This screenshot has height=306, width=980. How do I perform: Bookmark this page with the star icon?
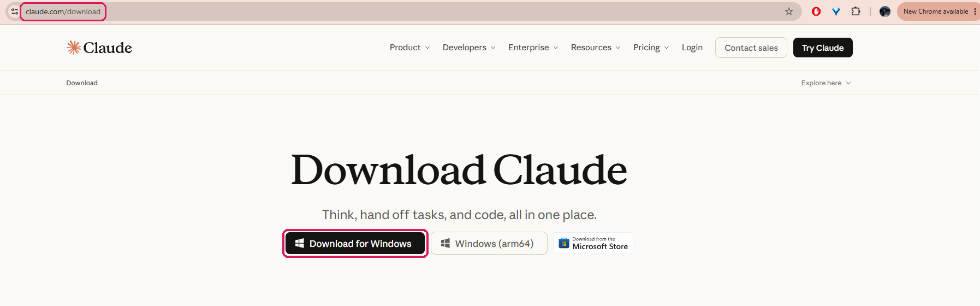(789, 11)
